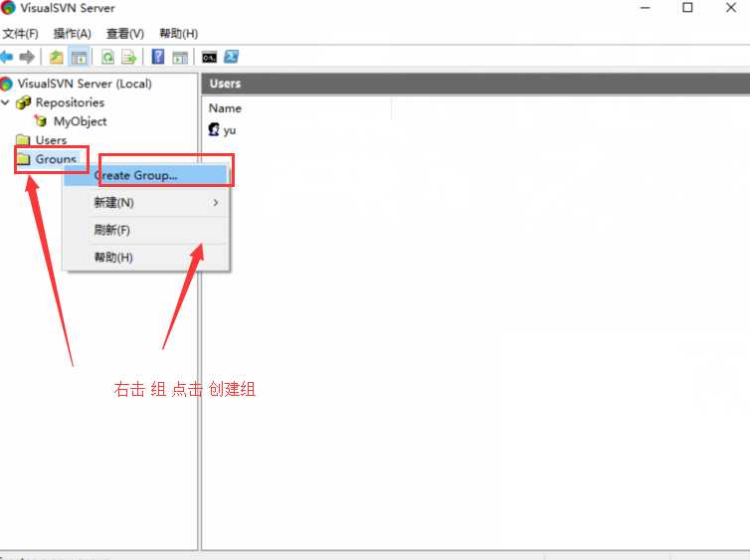Click the Export list toolbar icon
This screenshot has width=750, height=560.
point(129,57)
